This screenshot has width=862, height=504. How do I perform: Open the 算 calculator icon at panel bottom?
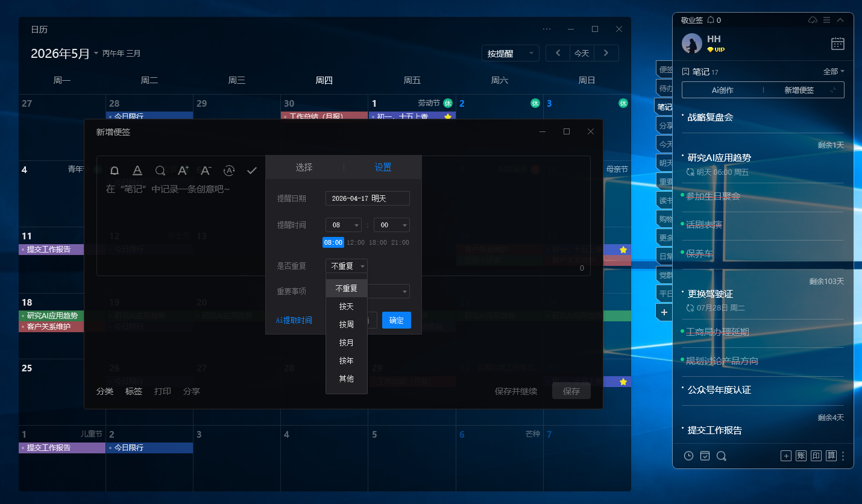tap(831, 456)
